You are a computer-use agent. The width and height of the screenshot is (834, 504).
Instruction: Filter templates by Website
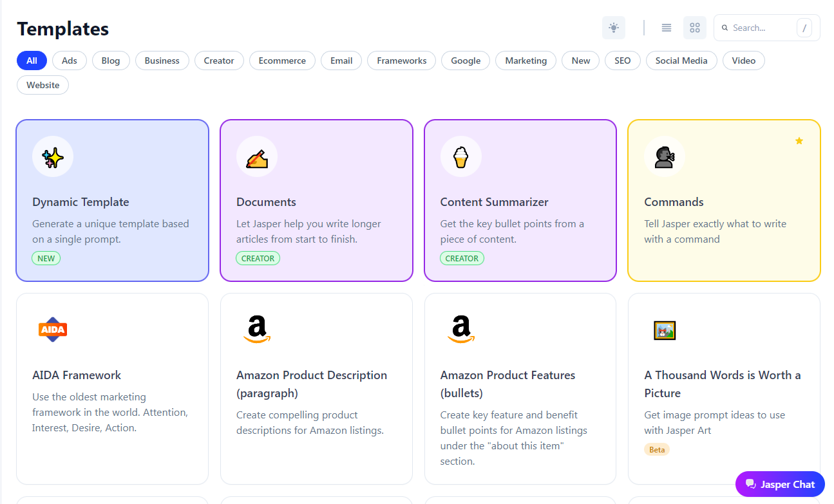[x=43, y=85]
